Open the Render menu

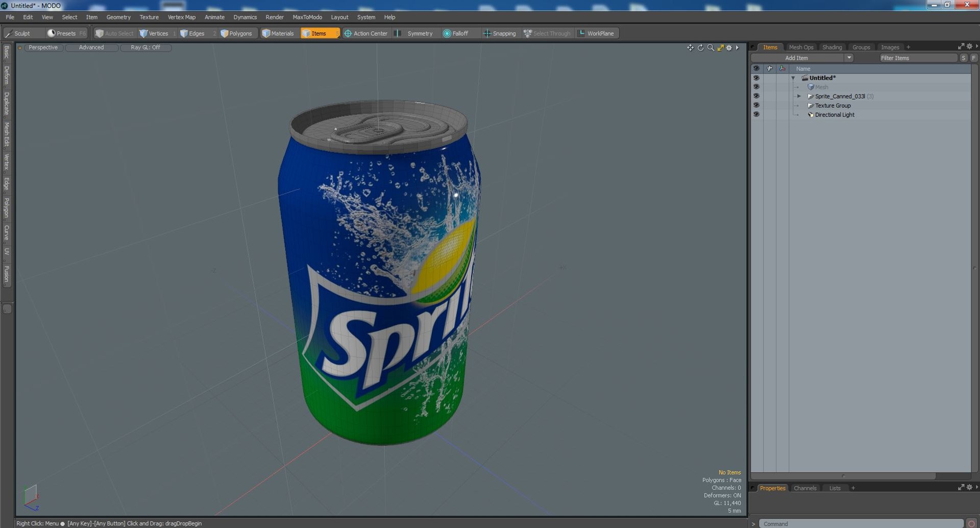point(275,17)
